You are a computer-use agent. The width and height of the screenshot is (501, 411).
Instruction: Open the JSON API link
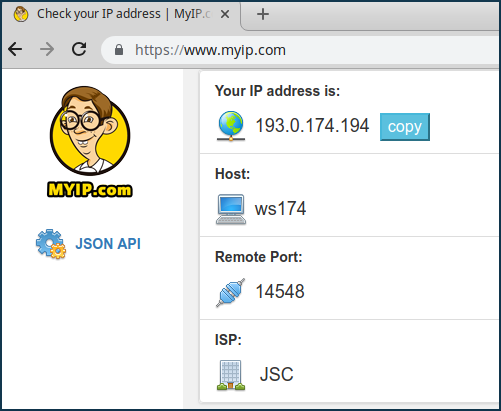pyautogui.click(x=108, y=244)
